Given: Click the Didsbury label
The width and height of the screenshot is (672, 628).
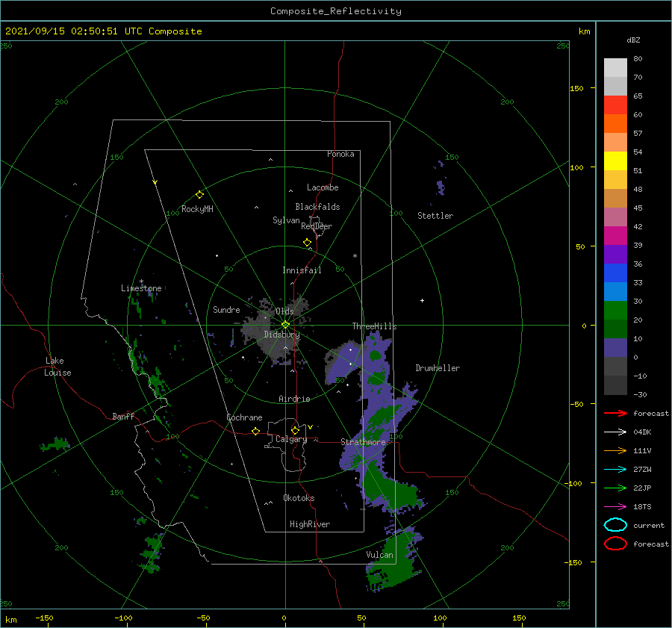Looking at the screenshot, I should pyautogui.click(x=281, y=335).
